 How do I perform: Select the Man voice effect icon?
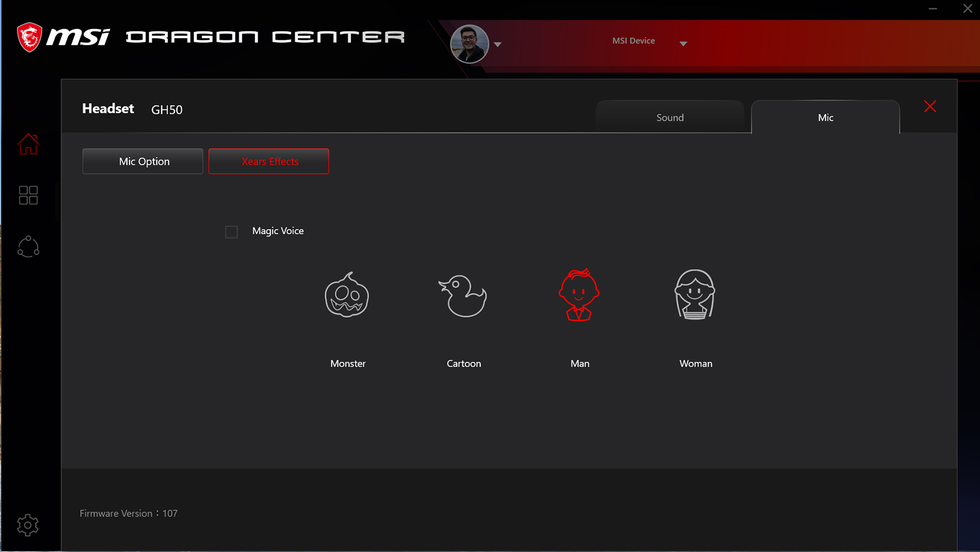pyautogui.click(x=579, y=294)
